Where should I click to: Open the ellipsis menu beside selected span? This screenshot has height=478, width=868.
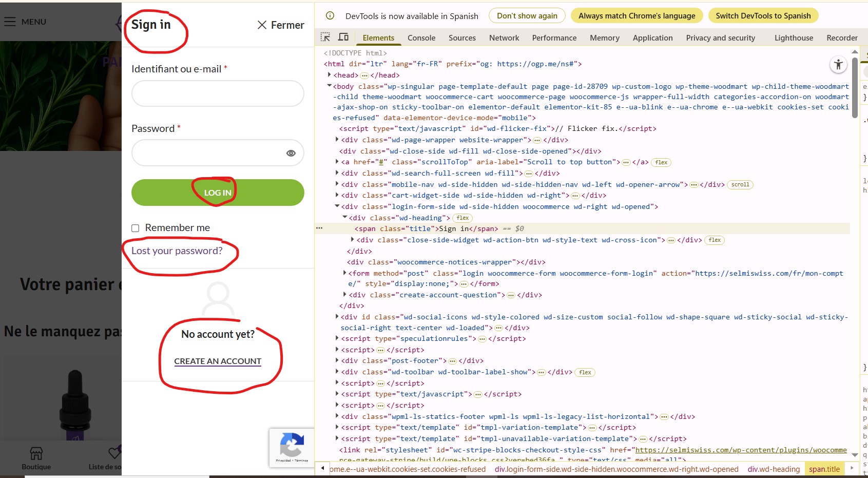coord(319,228)
